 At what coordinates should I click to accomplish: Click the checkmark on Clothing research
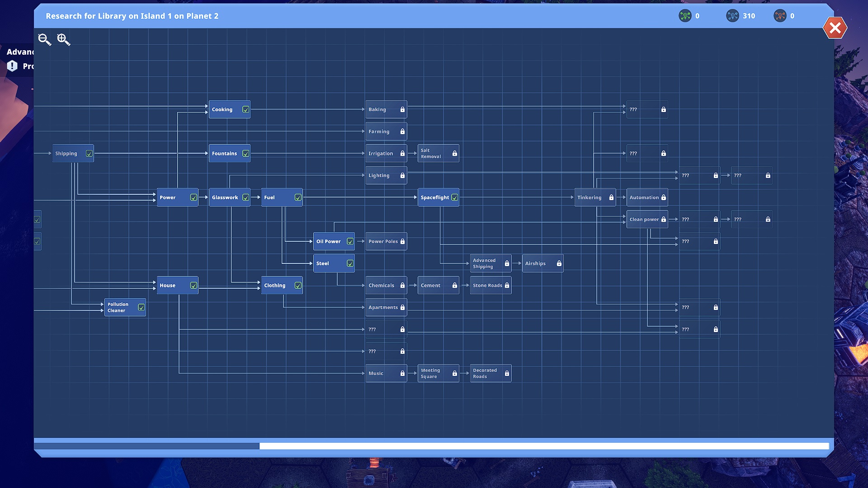pos(298,286)
